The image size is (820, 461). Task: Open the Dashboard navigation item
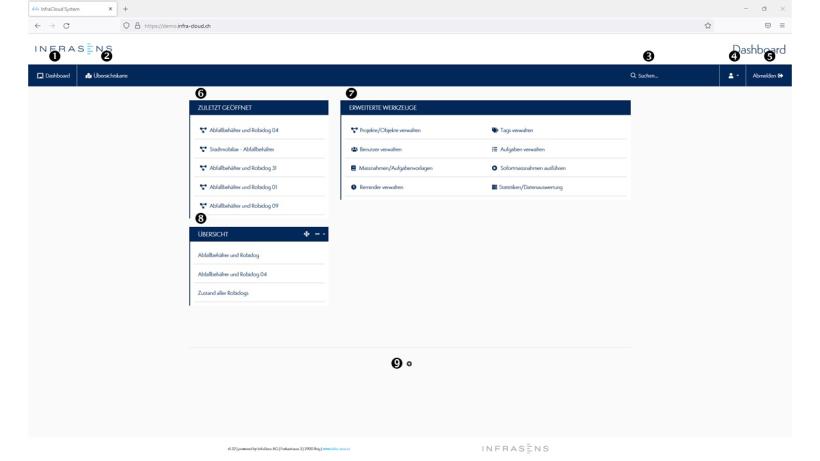(x=53, y=76)
